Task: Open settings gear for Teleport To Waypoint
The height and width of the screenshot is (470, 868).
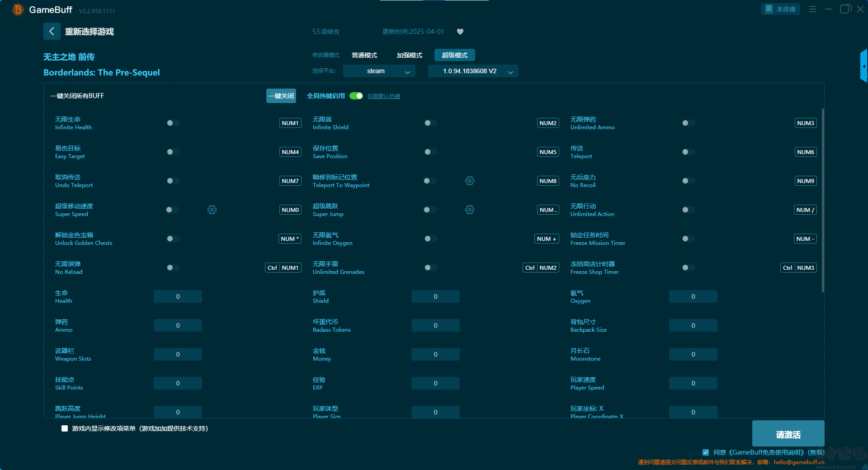Action: click(x=470, y=181)
